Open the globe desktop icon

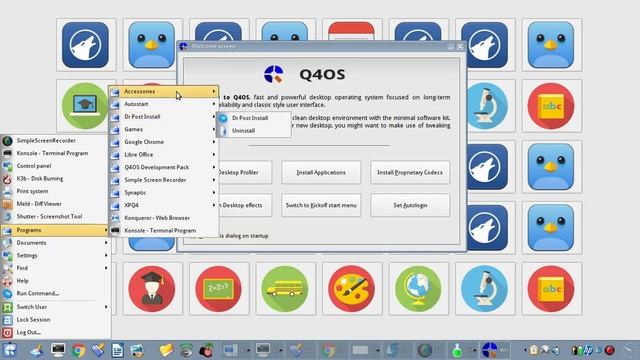point(418,289)
